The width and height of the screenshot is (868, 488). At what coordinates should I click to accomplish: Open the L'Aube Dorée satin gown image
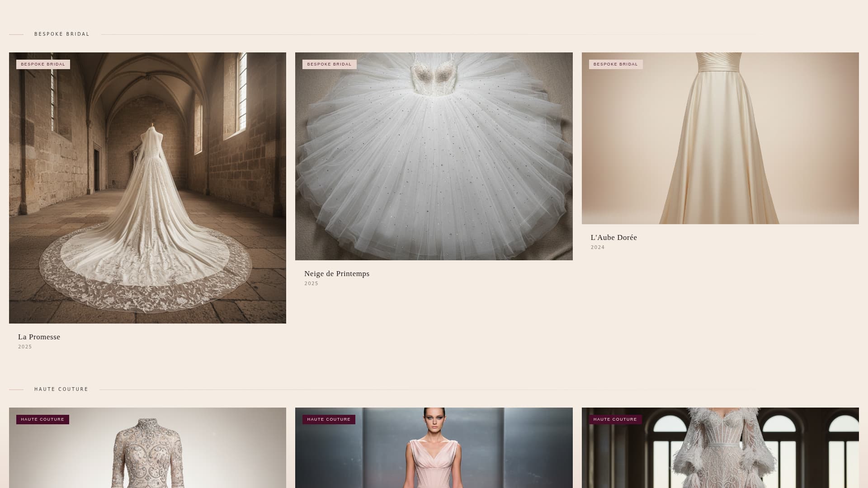[720, 138]
